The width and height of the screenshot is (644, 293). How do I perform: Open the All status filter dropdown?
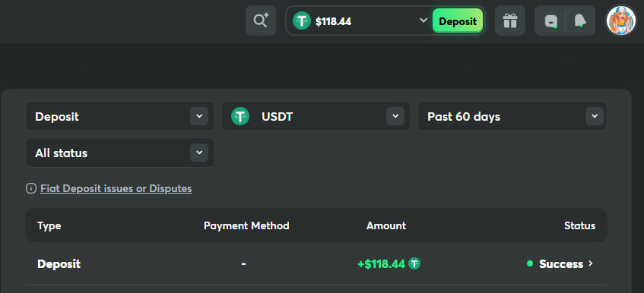(120, 153)
